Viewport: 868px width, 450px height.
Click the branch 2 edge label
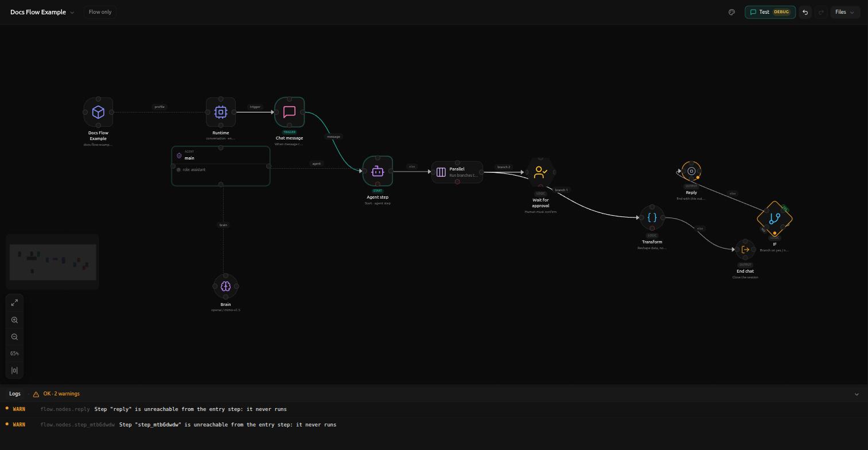[504, 167]
